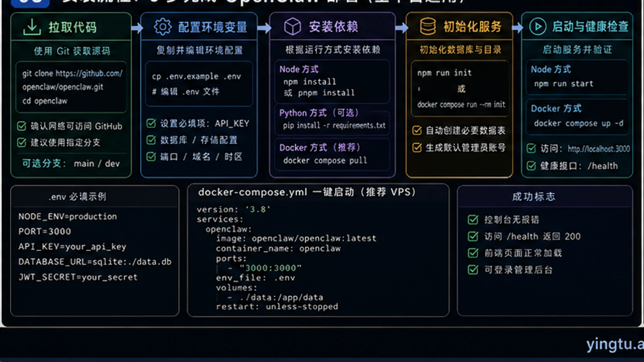Image resolution: width=644 pixels, height=362 pixels.
Task: Click the JWT_SECRET=your_secret line
Action: (x=78, y=277)
